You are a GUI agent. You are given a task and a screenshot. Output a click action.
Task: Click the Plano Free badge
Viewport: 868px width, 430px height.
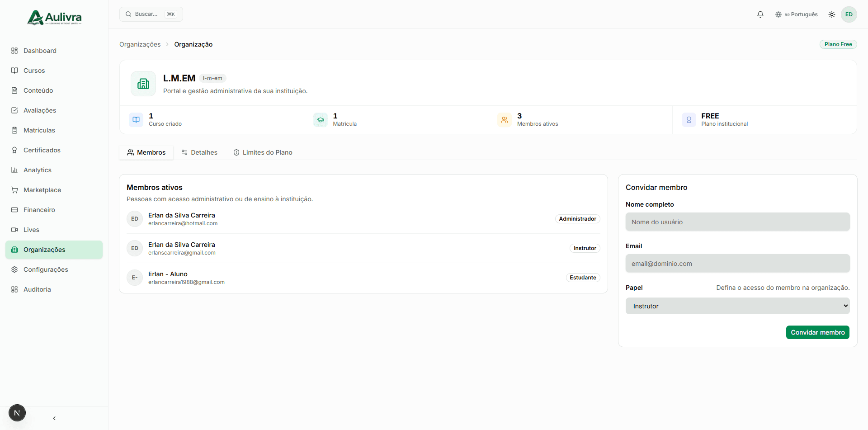pyautogui.click(x=838, y=44)
